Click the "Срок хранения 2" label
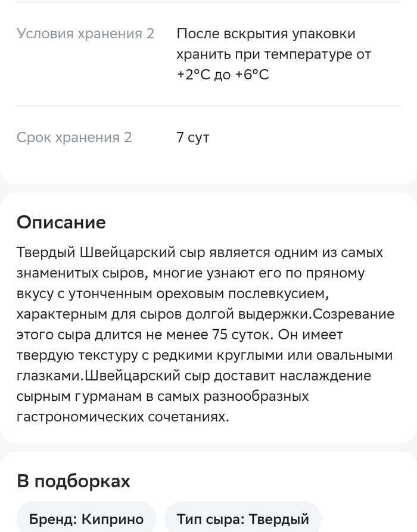 tap(74, 138)
